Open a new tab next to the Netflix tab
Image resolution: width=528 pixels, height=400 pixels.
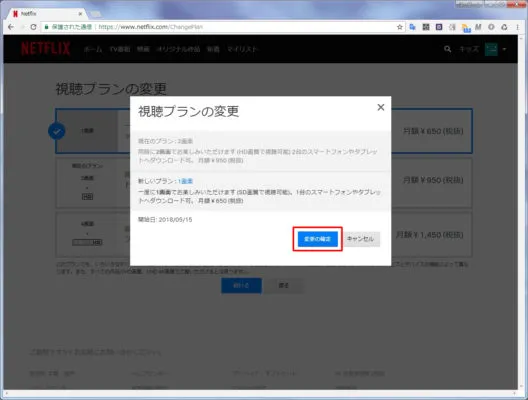(96, 14)
